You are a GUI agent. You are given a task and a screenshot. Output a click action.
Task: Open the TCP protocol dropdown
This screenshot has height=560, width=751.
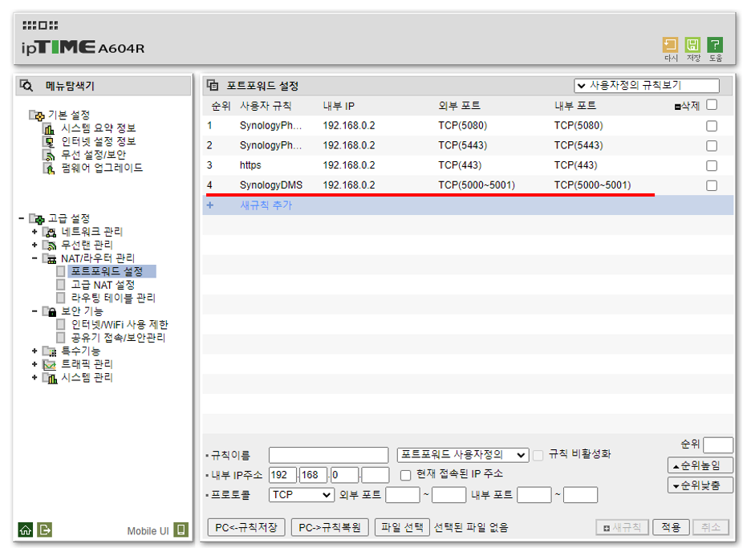point(302,495)
